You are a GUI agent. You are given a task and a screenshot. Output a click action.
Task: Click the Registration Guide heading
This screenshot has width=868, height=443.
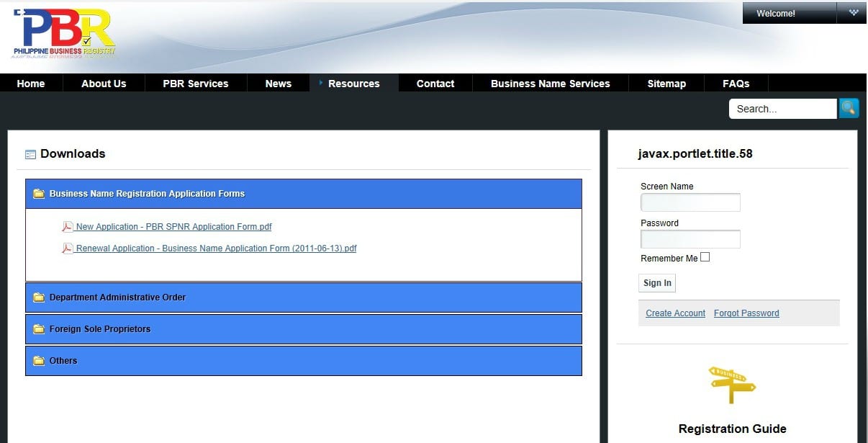[x=733, y=429]
